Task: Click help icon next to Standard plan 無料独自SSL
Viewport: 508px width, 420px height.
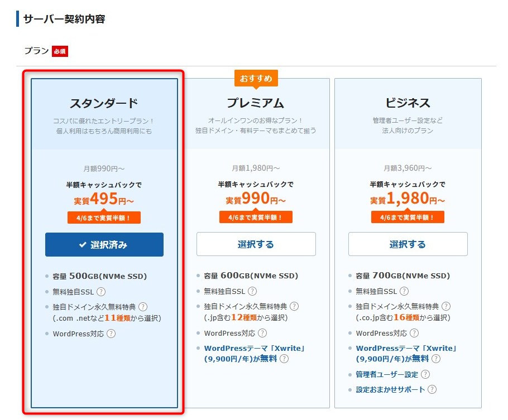Action: point(101,292)
